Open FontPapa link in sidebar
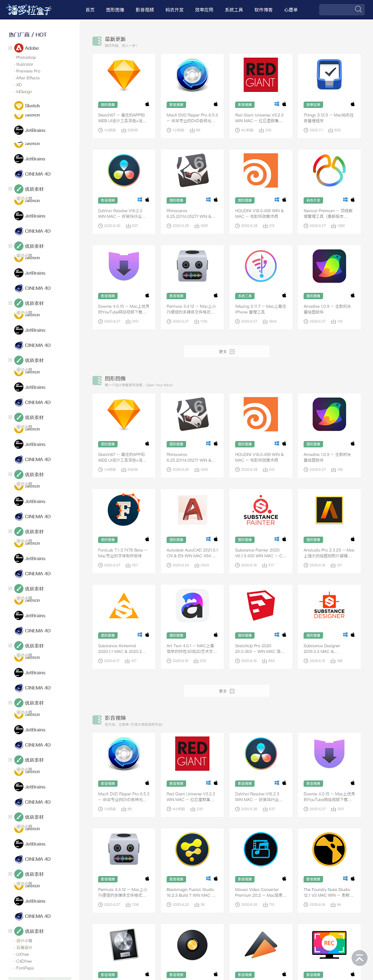Screen dimensions: 373x980 pyautogui.click(x=25, y=968)
